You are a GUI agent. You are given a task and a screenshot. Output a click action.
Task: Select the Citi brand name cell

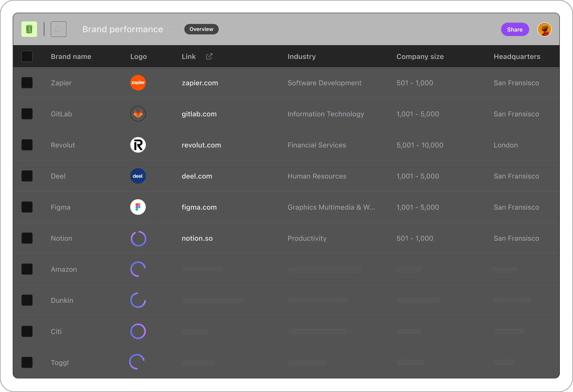pyautogui.click(x=56, y=331)
